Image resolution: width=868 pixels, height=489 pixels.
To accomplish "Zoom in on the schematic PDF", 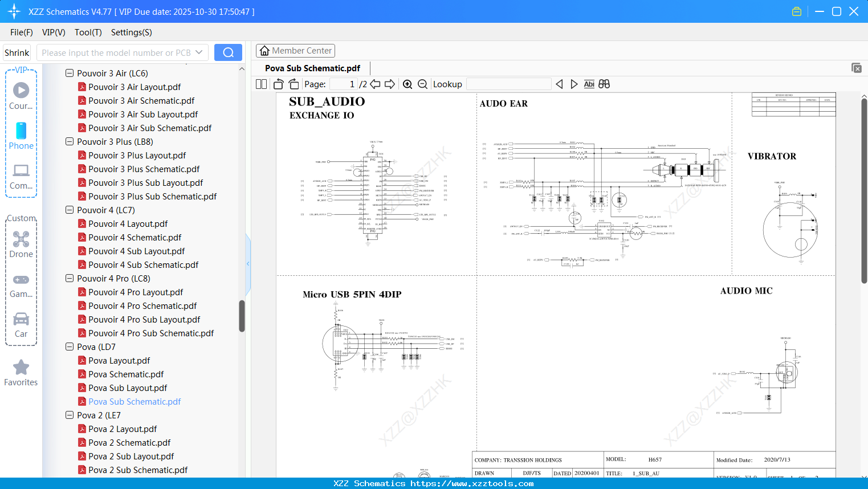I will pyautogui.click(x=407, y=84).
